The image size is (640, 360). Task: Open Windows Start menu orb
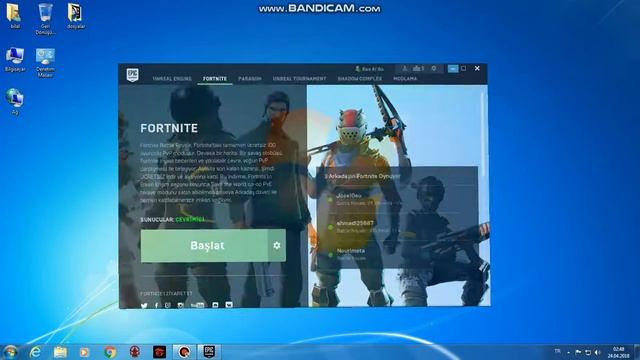[x=10, y=351]
